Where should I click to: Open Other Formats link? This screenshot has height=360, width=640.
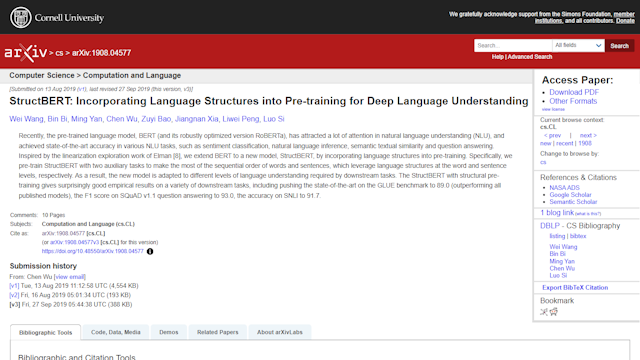573,101
